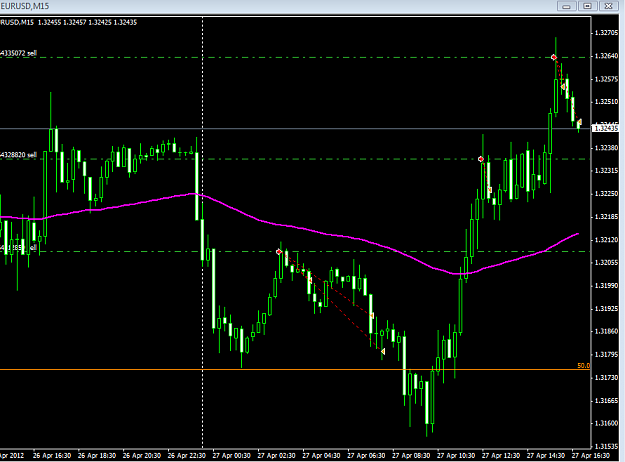This screenshot has width=625, height=462.
Task: Click the orange 50.0 level label
Action: tap(584, 365)
